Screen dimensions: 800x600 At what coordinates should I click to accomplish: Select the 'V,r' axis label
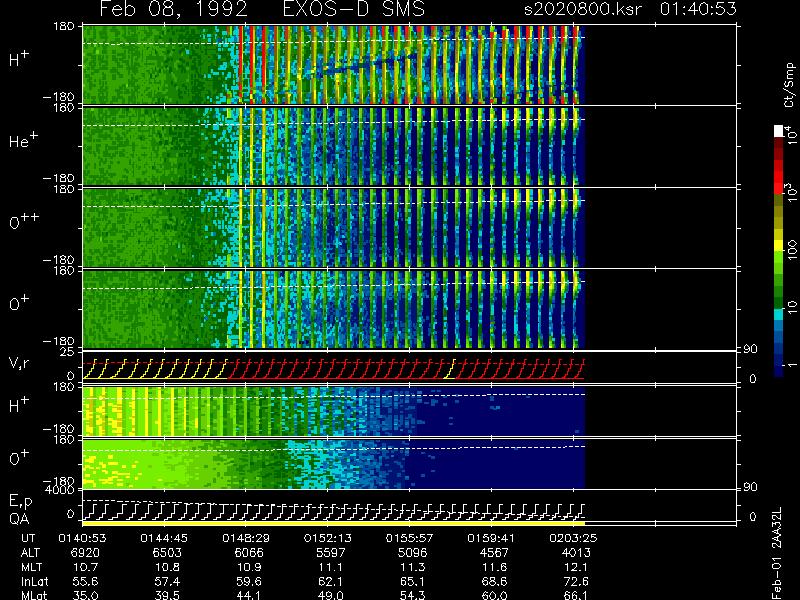point(20,363)
